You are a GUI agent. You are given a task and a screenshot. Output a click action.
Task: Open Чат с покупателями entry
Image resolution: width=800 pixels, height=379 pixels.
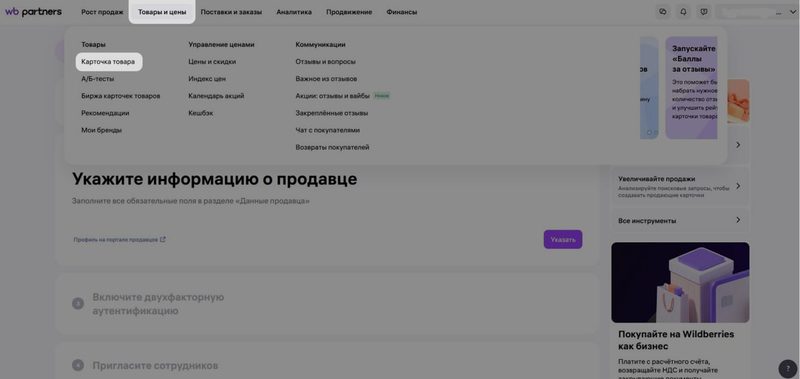(x=328, y=130)
